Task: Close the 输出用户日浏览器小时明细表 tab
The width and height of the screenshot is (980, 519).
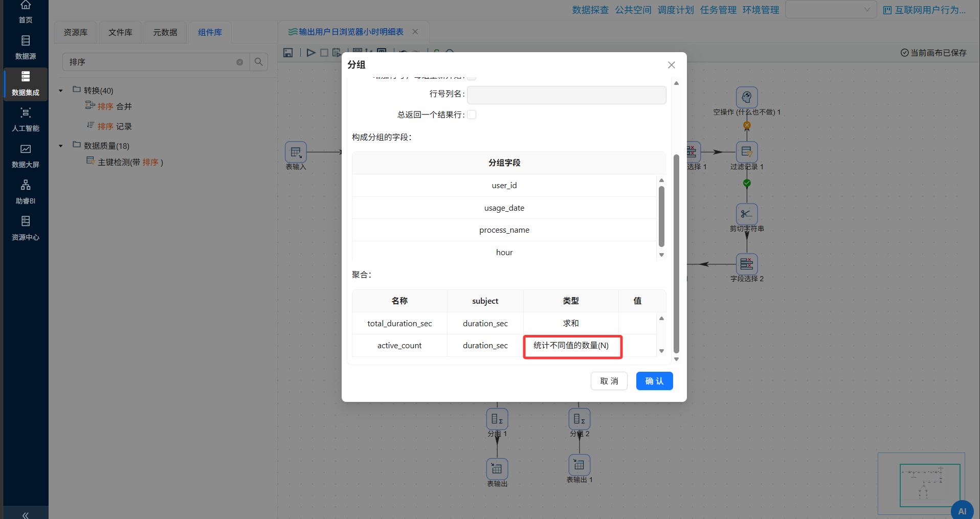Action: 415,32
